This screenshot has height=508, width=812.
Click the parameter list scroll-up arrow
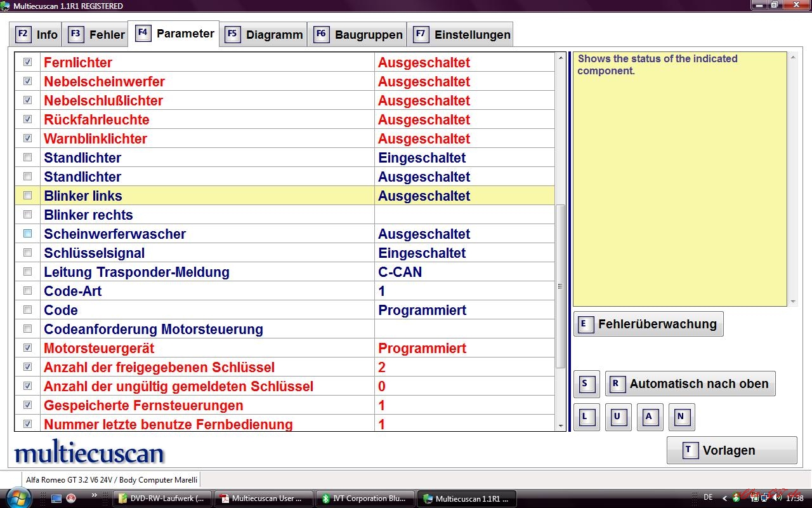click(560, 58)
